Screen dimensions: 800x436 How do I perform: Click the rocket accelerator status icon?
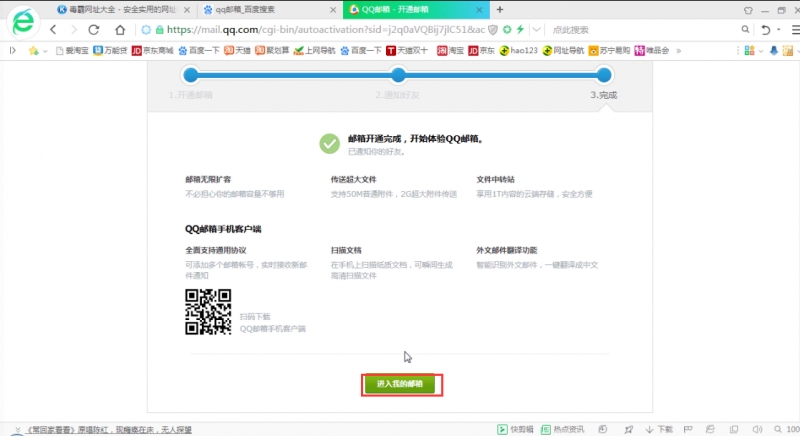point(629,430)
